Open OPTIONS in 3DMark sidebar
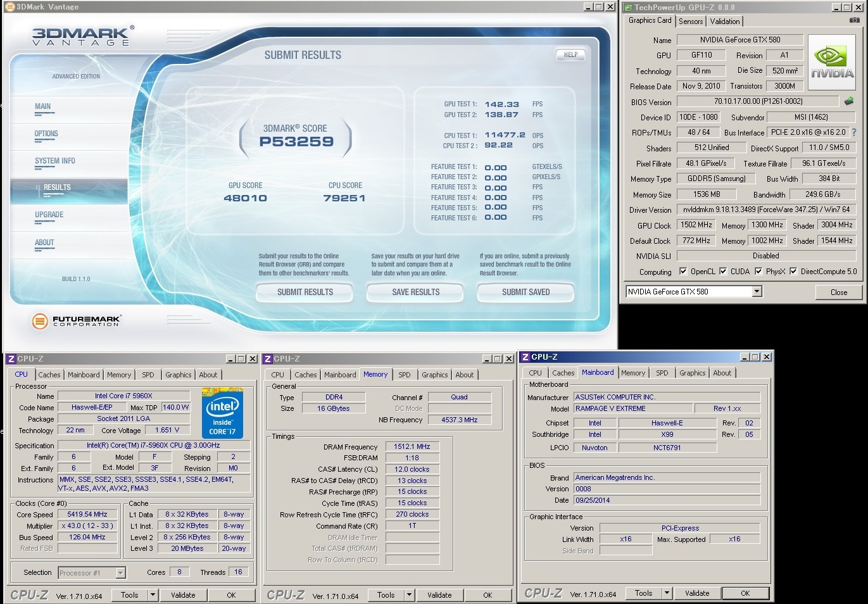 (x=46, y=134)
